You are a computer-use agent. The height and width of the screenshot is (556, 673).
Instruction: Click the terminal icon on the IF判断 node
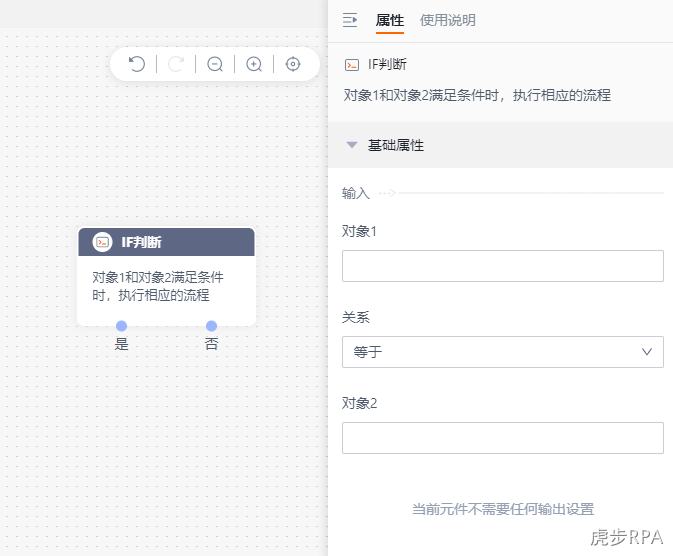[102, 242]
